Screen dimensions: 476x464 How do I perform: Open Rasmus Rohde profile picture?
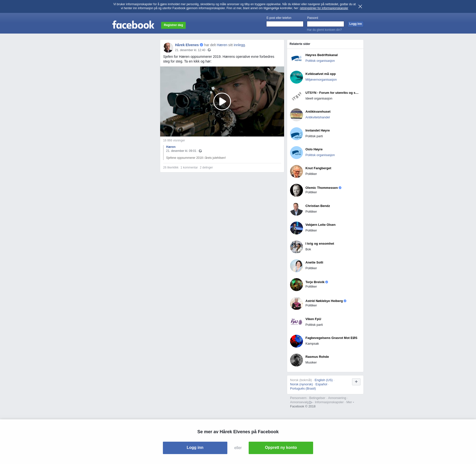pyautogui.click(x=297, y=360)
